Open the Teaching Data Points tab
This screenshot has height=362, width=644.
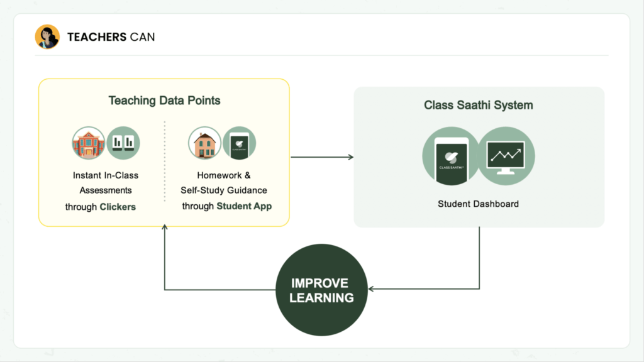[164, 100]
